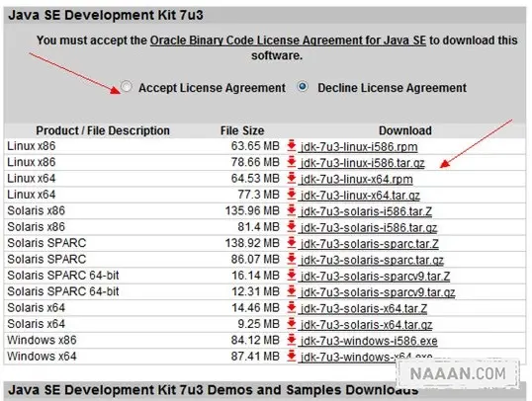Download jdk-7u3-windows-i586.exe file link
This screenshot has width=532, height=401.
(x=369, y=341)
